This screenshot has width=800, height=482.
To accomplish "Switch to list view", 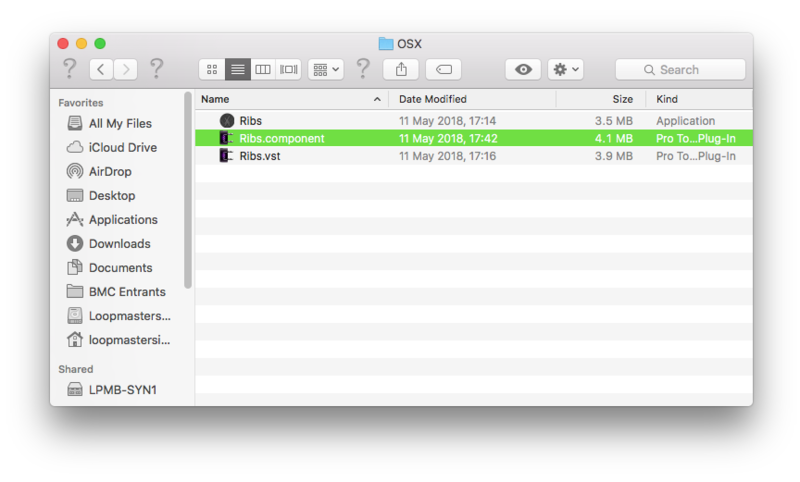I will [238, 69].
